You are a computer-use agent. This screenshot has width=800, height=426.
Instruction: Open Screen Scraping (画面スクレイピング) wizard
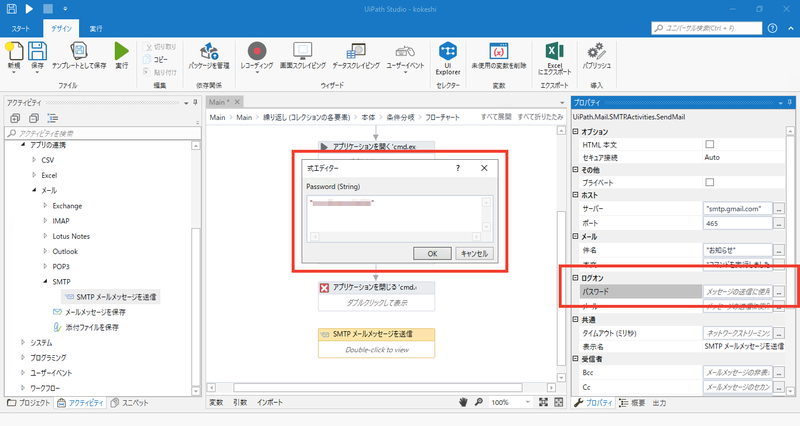[303, 52]
